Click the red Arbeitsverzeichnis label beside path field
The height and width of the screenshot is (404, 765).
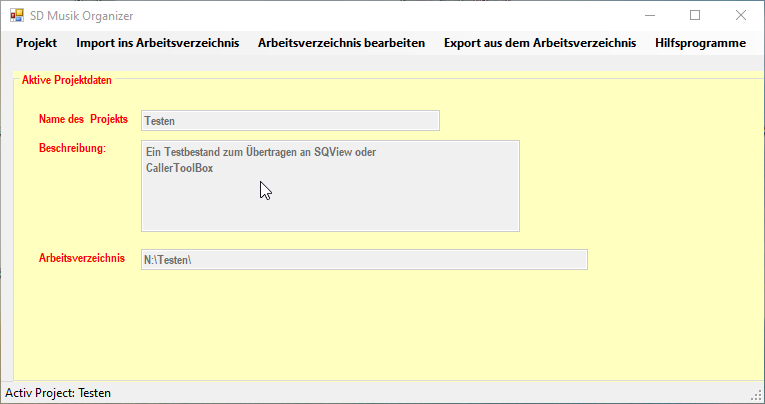(x=82, y=258)
